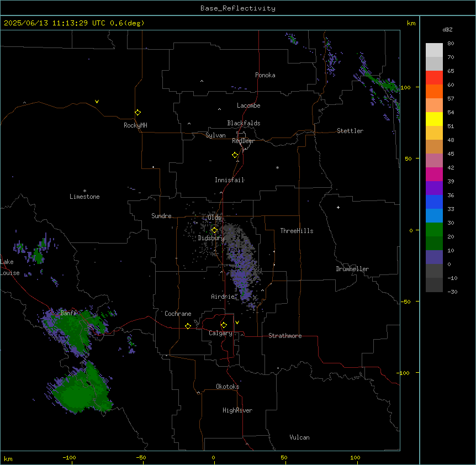Select the white plus marker north of Drumheller
The height and width of the screenshot is (465, 476).
[x=338, y=207]
